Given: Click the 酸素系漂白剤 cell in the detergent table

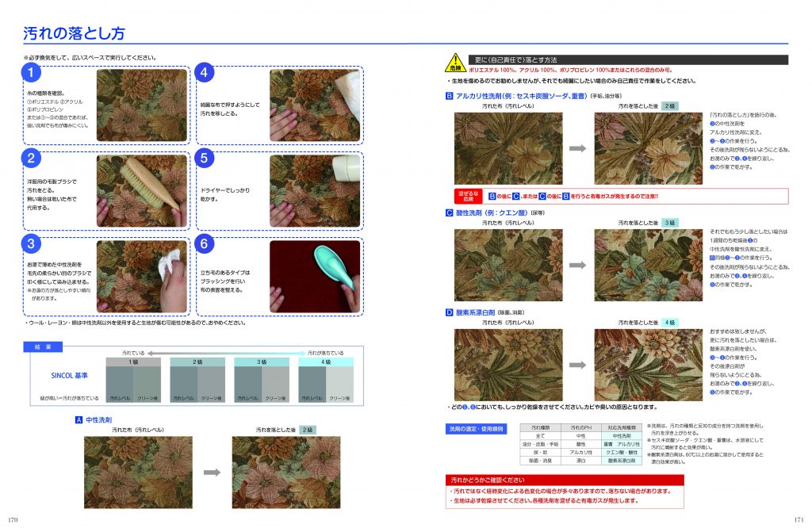Looking at the screenshot, I should pyautogui.click(x=621, y=460).
